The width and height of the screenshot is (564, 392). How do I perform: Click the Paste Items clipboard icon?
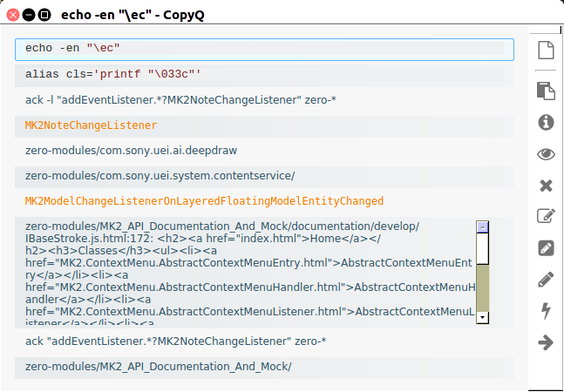547,91
